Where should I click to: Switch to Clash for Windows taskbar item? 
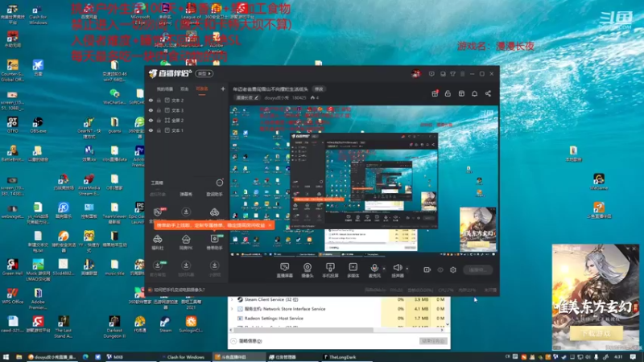[184, 357]
